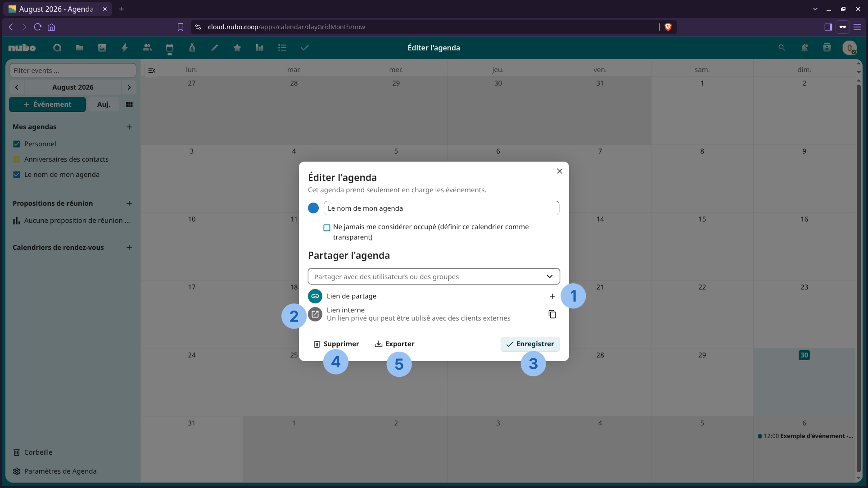This screenshot has height=488, width=868.
Task: Open Paramètres de Agenda settings
Action: click(x=60, y=471)
